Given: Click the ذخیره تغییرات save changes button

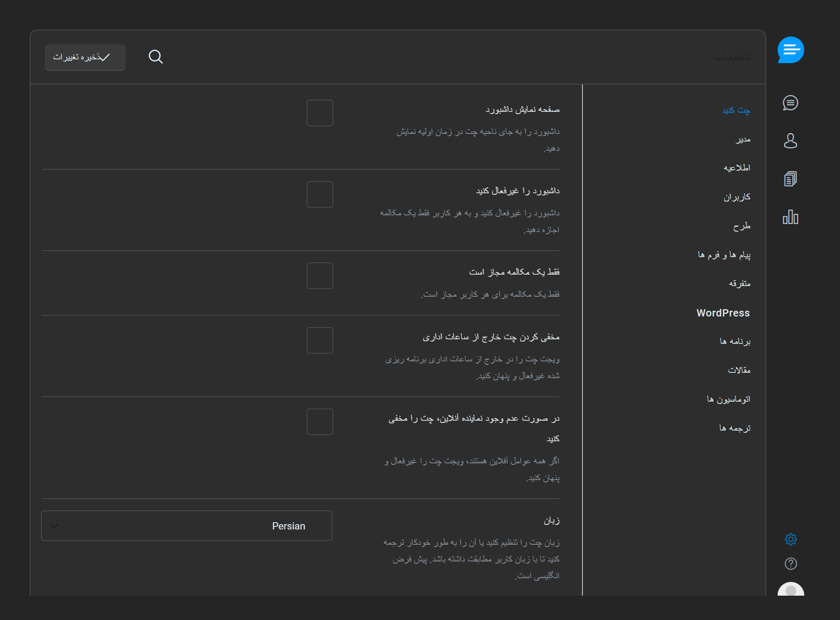Looking at the screenshot, I should [x=85, y=57].
